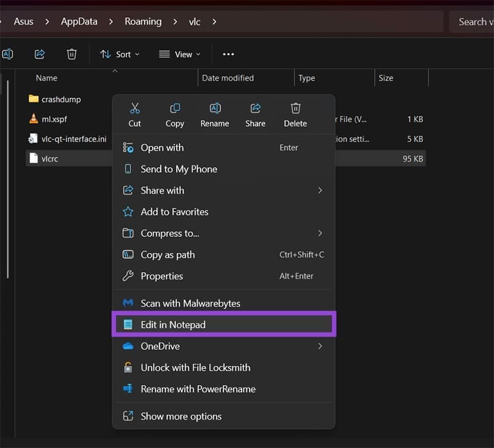Click the Name column header
The image size is (494, 448).
47,78
